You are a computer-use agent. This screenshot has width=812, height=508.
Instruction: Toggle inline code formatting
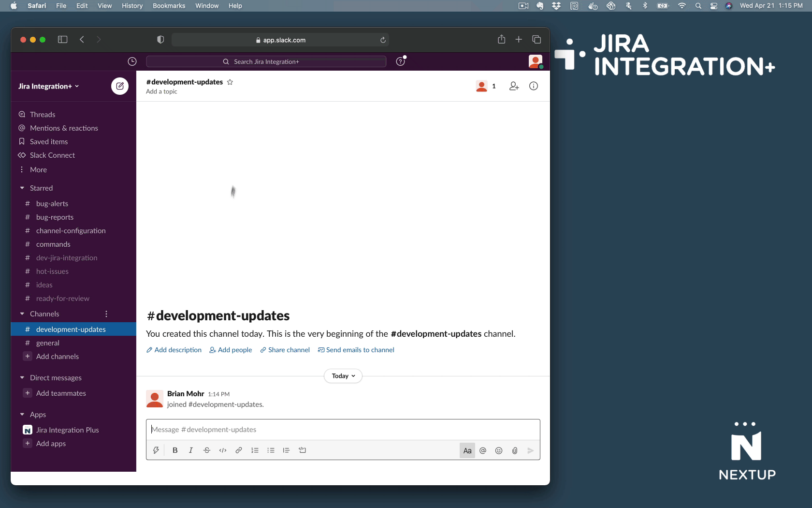223,450
